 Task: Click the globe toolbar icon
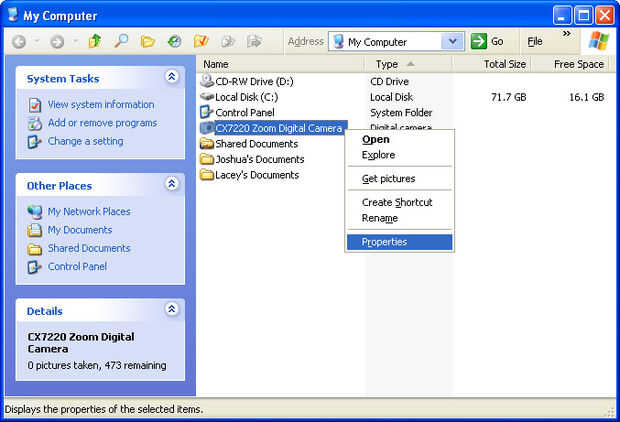[x=174, y=41]
